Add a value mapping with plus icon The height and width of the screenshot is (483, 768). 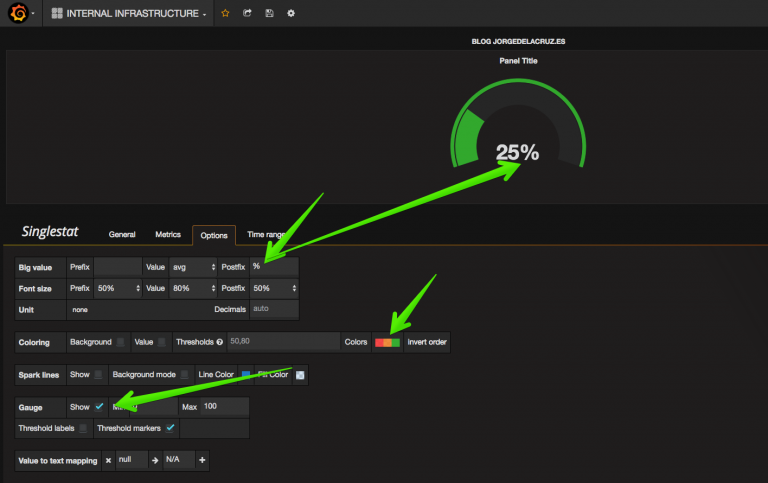click(x=202, y=460)
